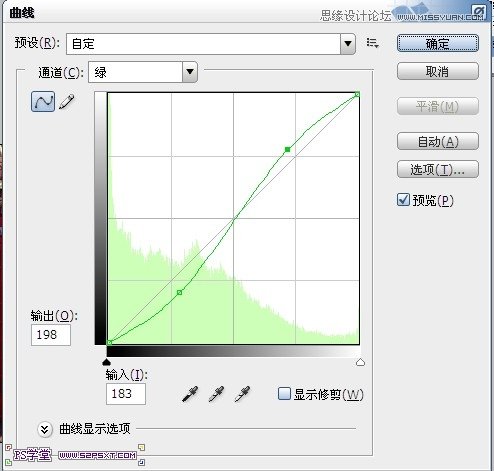Click the bottom-left curve endpoint
Viewport: 494px width, 471px height.
[x=109, y=342]
